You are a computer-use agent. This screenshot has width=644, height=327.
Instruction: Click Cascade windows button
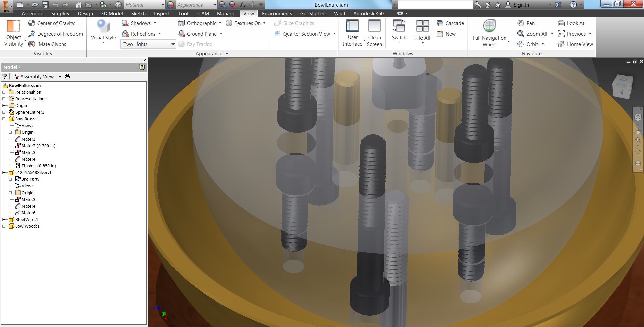coord(450,23)
